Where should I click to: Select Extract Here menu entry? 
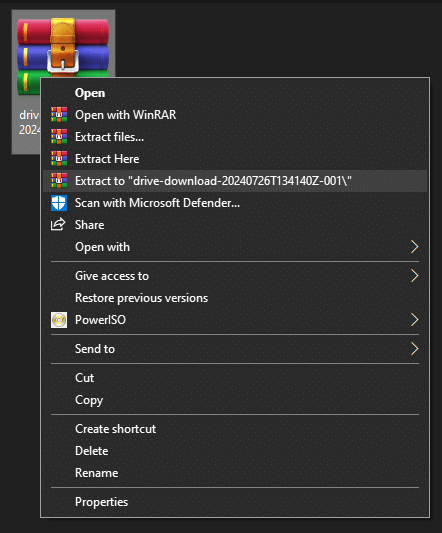point(235,159)
